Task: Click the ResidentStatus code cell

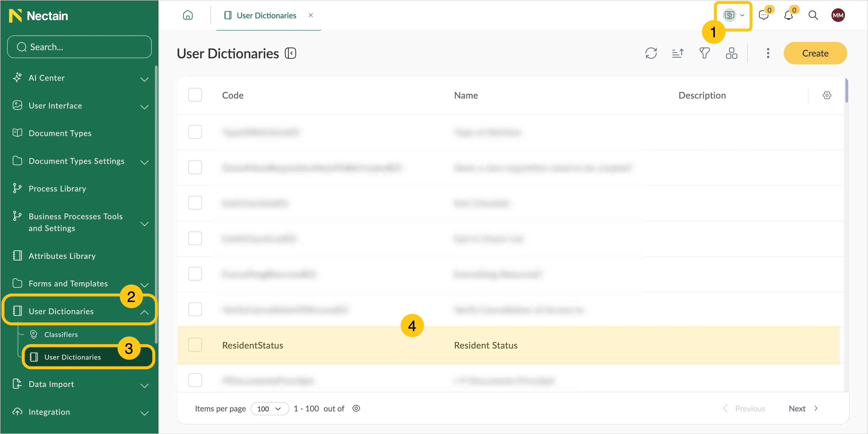Action: 253,345
